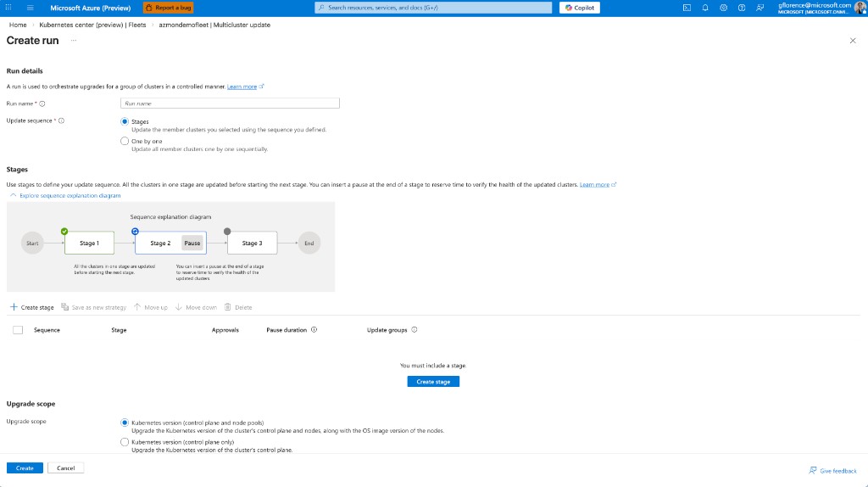Click Save as new strategy

coord(93,307)
